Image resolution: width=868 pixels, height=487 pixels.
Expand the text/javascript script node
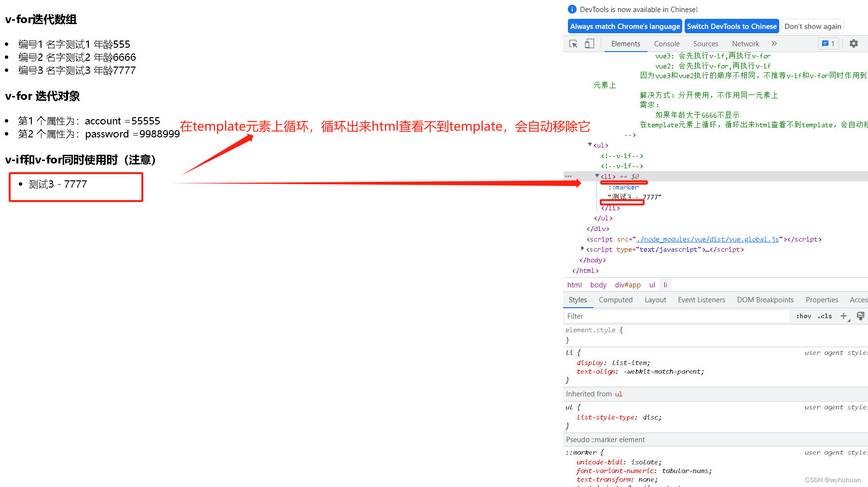coord(582,249)
